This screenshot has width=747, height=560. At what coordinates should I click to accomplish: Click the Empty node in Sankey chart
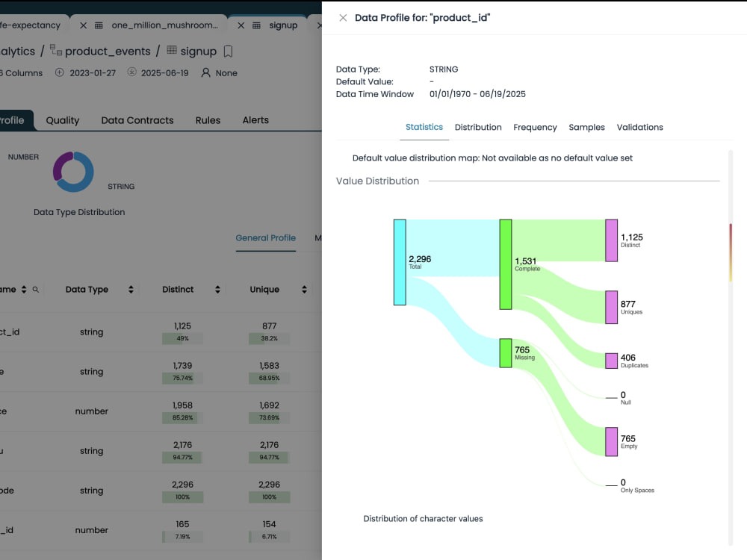point(611,441)
